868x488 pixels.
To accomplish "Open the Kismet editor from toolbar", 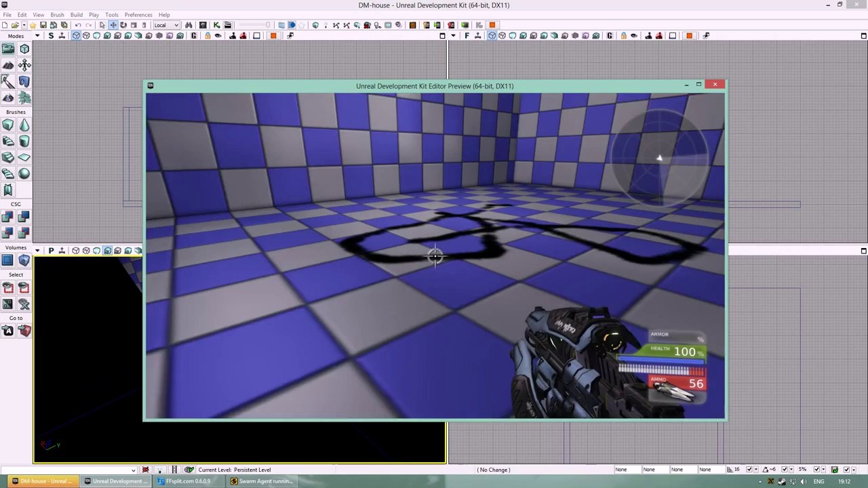I will [x=216, y=25].
